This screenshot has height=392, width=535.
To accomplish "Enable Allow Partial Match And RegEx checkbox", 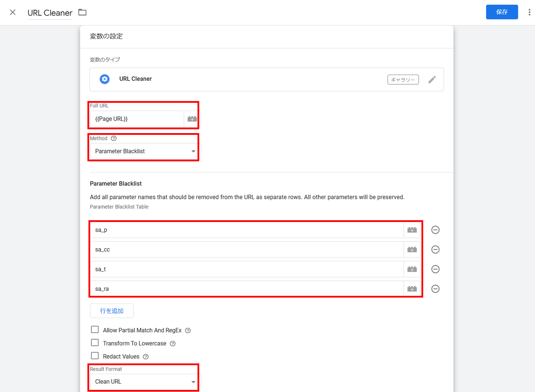I will pyautogui.click(x=95, y=330).
